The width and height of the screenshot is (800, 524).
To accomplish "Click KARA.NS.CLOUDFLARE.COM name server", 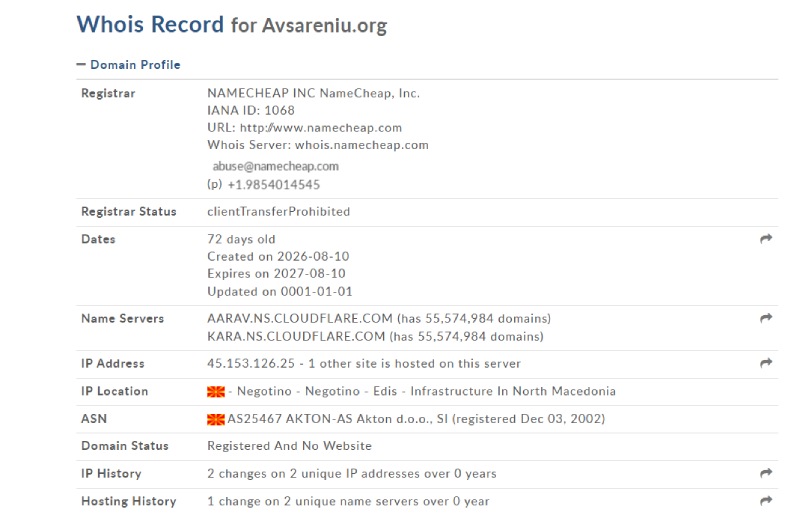I will point(296,336).
